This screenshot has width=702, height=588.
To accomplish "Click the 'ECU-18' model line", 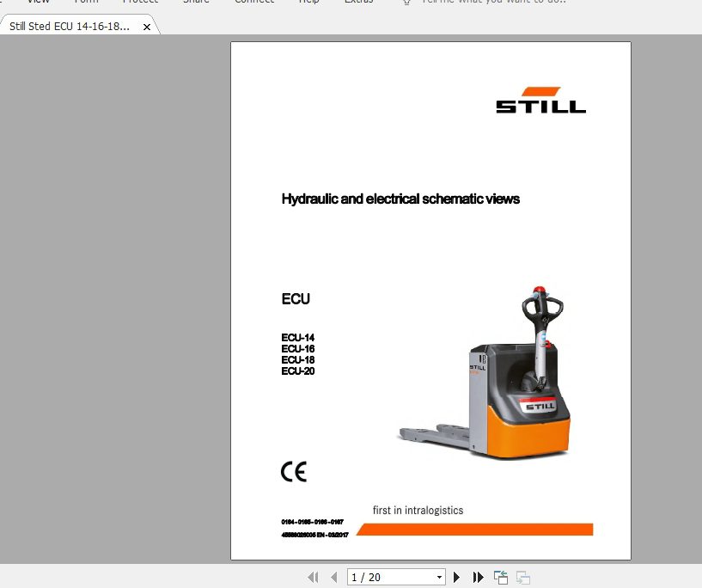I will (297, 360).
